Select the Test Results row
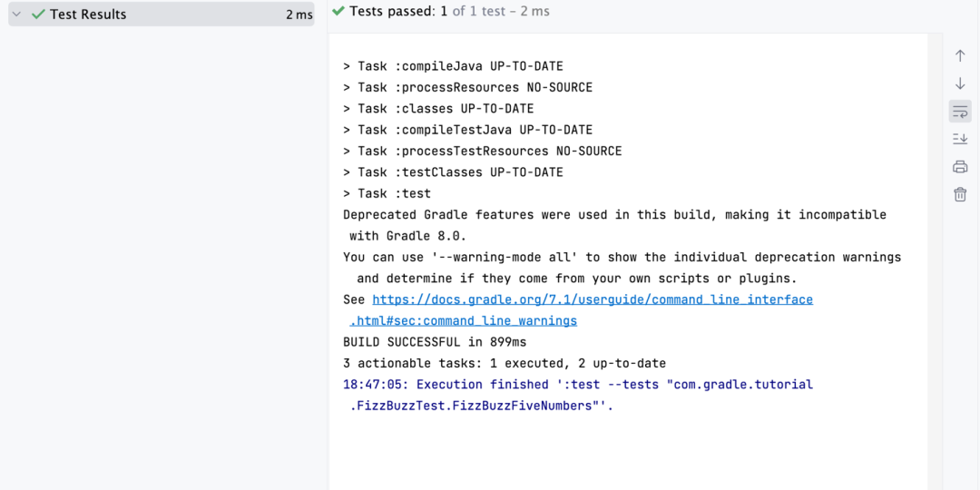Image resolution: width=980 pixels, height=490 pixels. point(162,15)
